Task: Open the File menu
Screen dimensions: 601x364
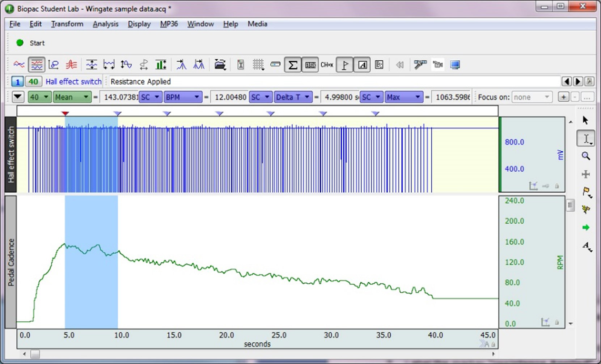Action: (x=14, y=24)
